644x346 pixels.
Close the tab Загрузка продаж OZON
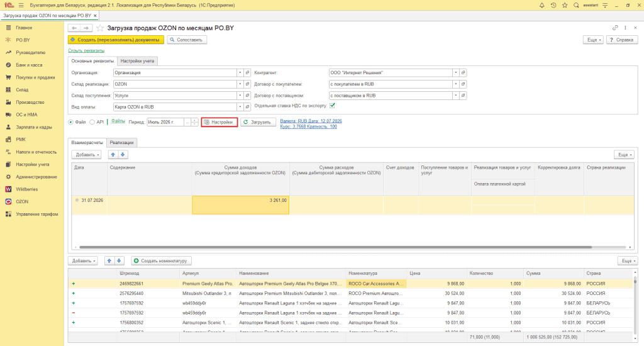96,16
